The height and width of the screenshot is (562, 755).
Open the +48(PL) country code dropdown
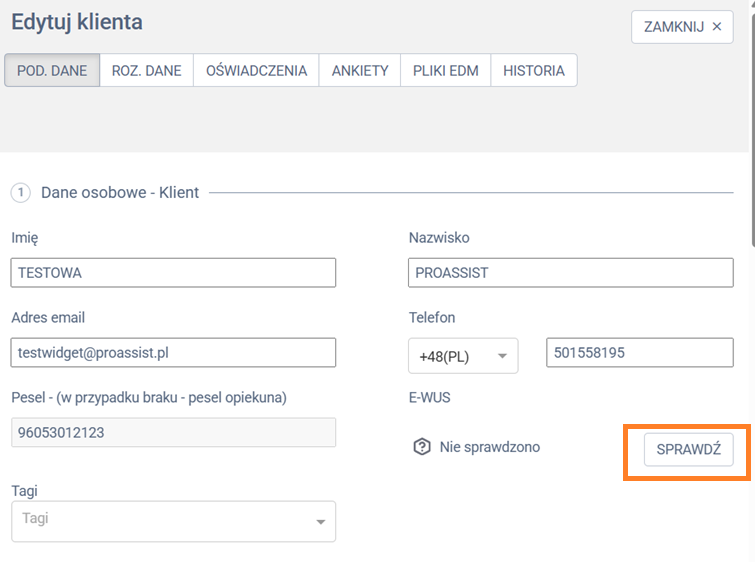pyautogui.click(x=462, y=355)
